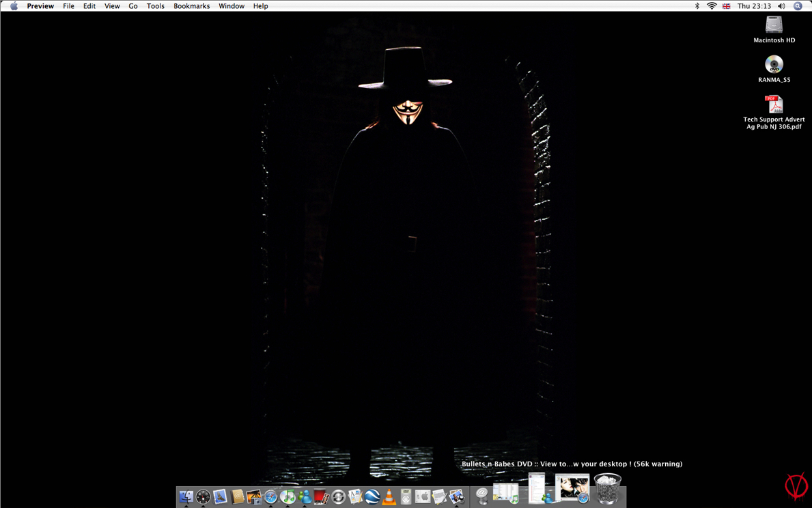The width and height of the screenshot is (812, 508).
Task: Open the Safari compass icon left of iTunes
Action: click(x=271, y=496)
